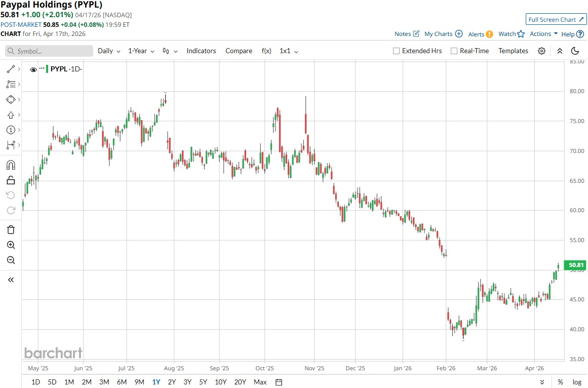The image size is (588, 388).
Task: Open the PYPL series options ellipsis
Action: [42, 68]
